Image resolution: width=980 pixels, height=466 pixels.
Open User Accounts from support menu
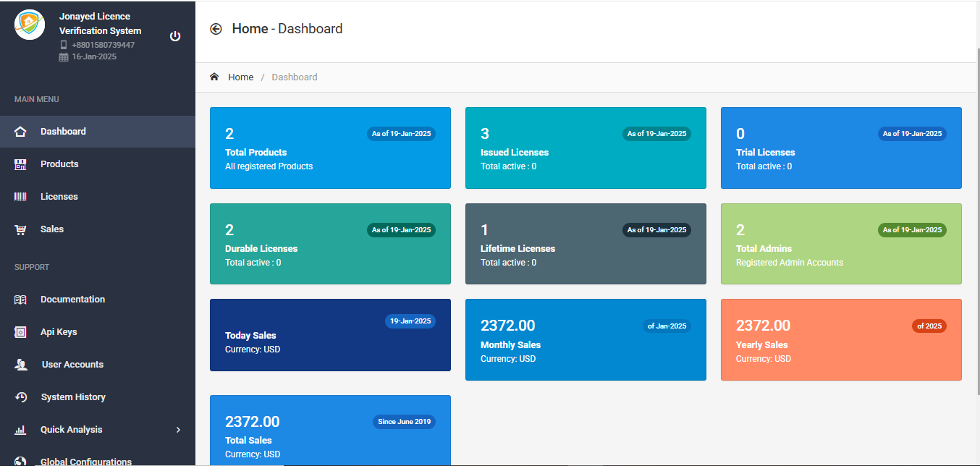72,365
